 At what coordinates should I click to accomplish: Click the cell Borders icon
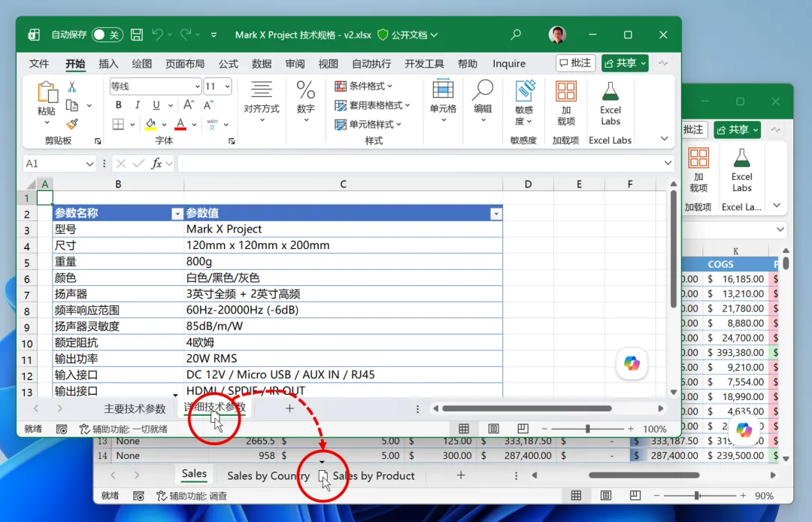(119, 124)
